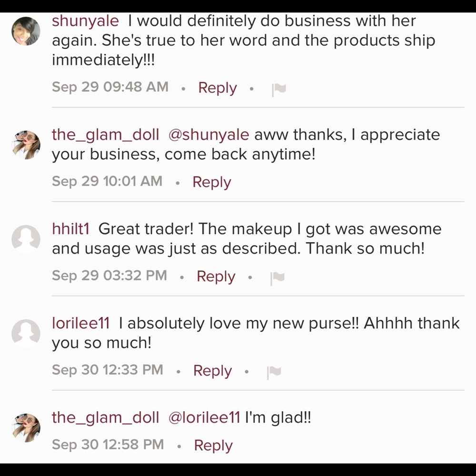
Task: Reply to the_glam_doll's 12:58 PM comment
Action: (x=213, y=446)
